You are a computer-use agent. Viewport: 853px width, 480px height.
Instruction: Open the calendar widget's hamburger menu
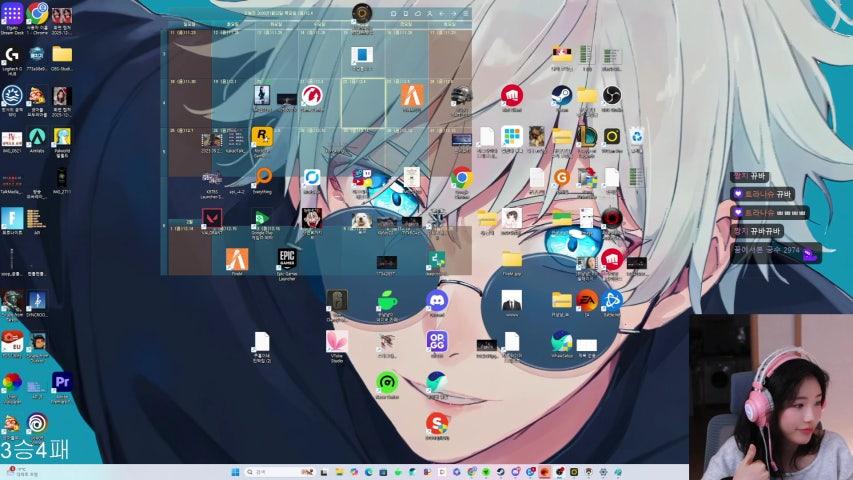pos(465,14)
